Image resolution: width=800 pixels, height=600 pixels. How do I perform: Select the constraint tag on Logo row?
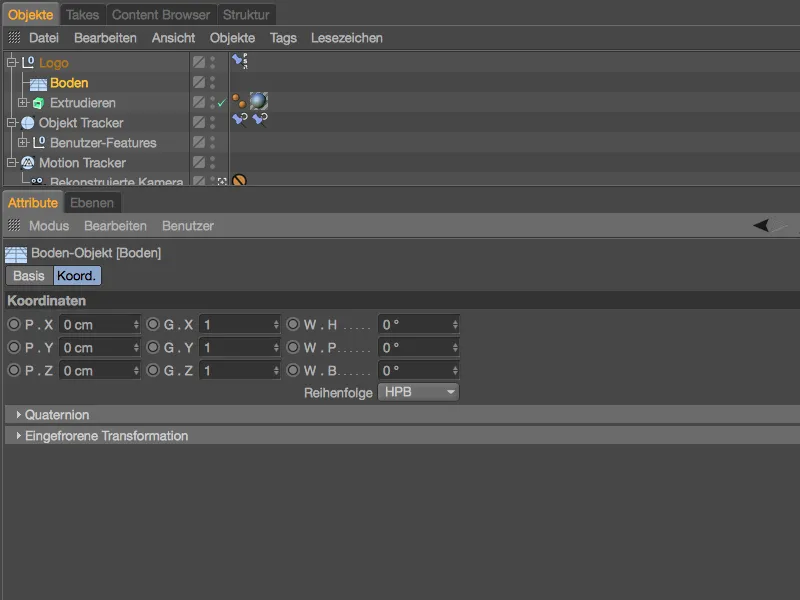pyautogui.click(x=240, y=61)
